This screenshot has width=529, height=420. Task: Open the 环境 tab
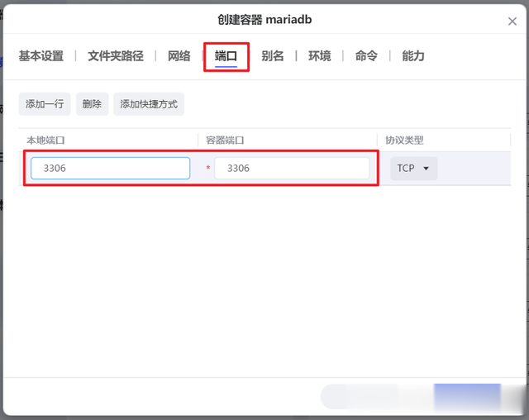pyautogui.click(x=320, y=56)
